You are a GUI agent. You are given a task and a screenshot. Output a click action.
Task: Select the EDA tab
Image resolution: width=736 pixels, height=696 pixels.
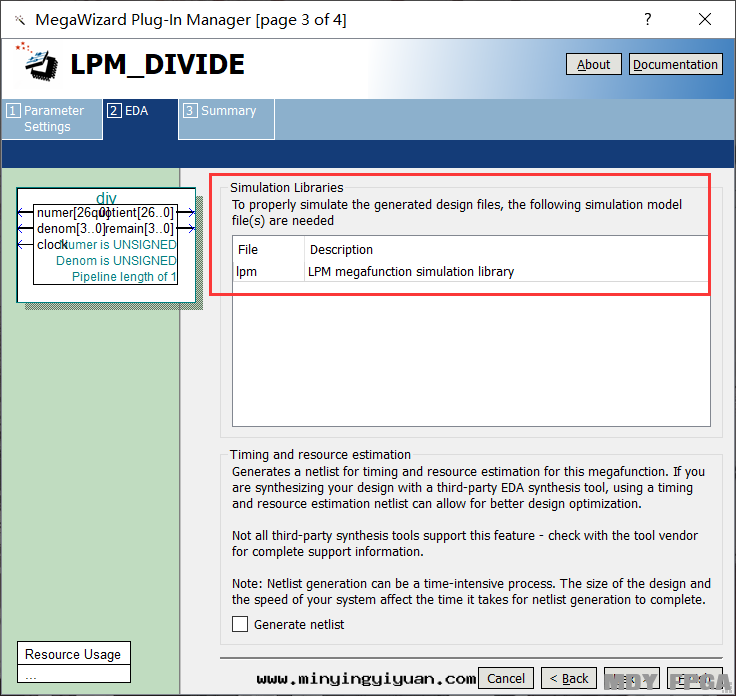(140, 111)
